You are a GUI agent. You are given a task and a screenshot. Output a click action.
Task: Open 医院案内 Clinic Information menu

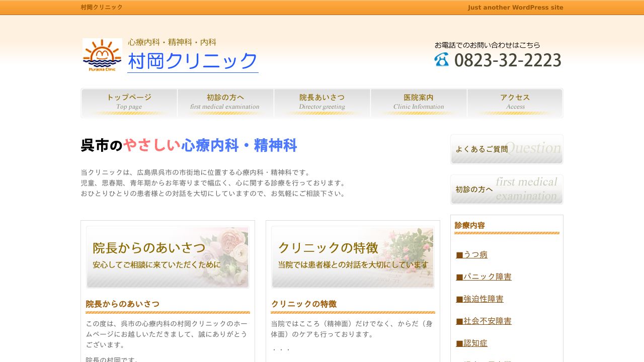[x=419, y=103]
